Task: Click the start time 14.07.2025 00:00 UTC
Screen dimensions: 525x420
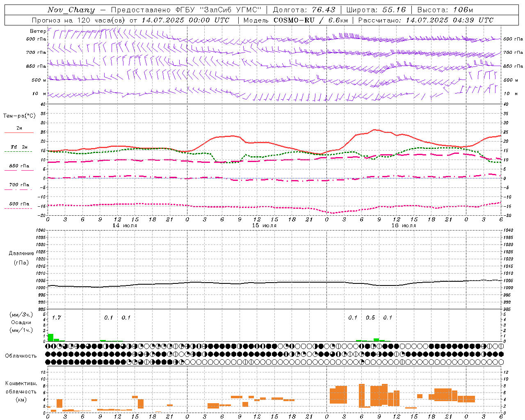Action: point(185,20)
